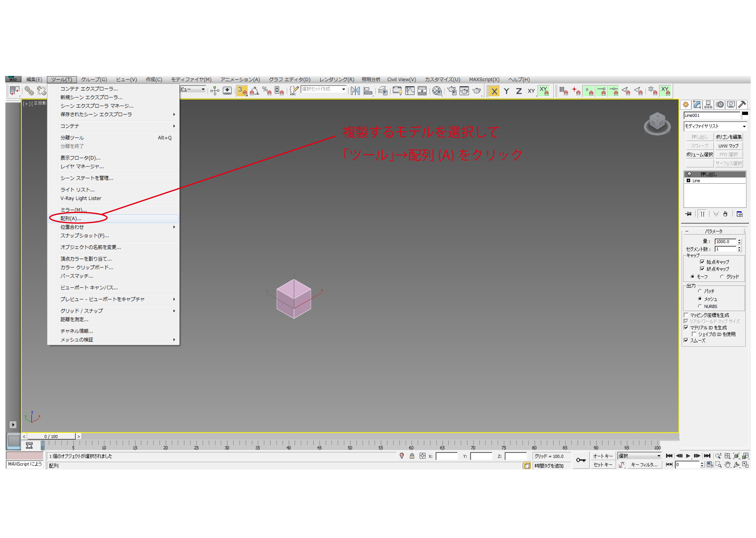Restrict to X axis button
Screen dimensions: 756x538
[x=494, y=91]
